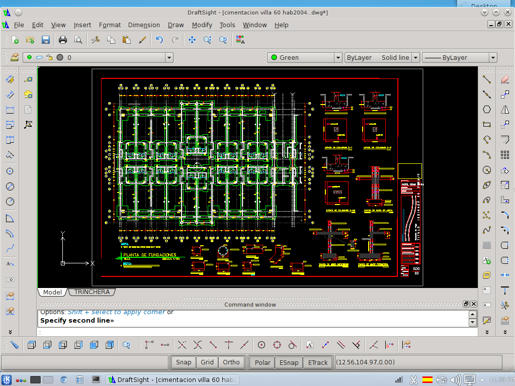
Task: Open the Dimension menu
Action: pos(144,25)
